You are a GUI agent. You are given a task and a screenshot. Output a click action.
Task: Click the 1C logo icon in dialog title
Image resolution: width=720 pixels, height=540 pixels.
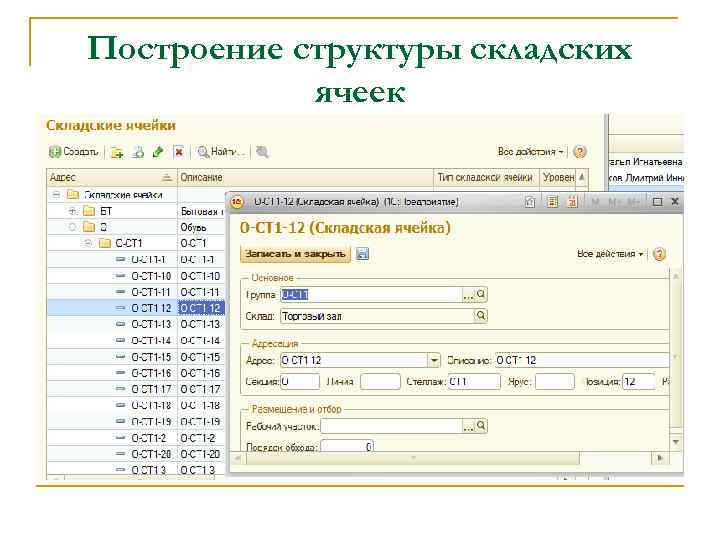[237, 202]
